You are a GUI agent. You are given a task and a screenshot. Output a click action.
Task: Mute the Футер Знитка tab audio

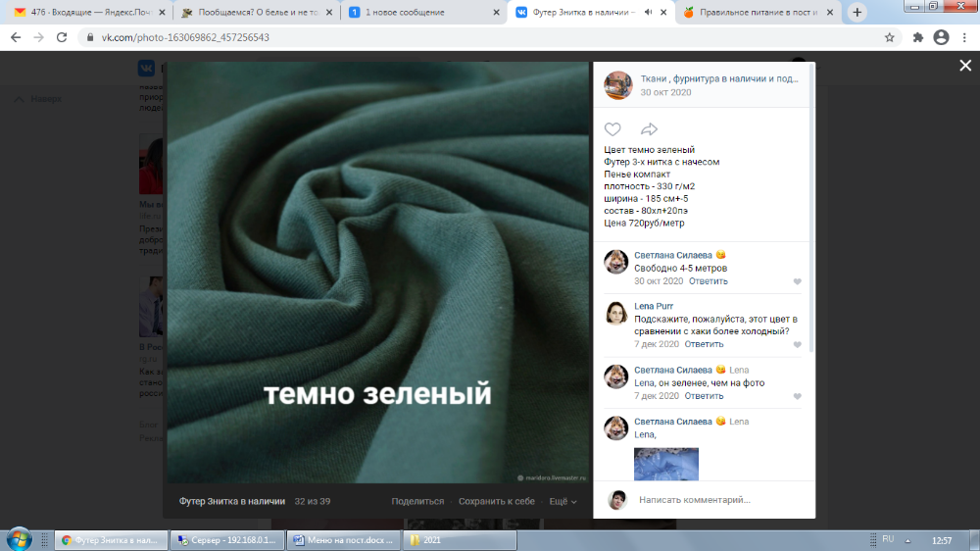(x=648, y=12)
